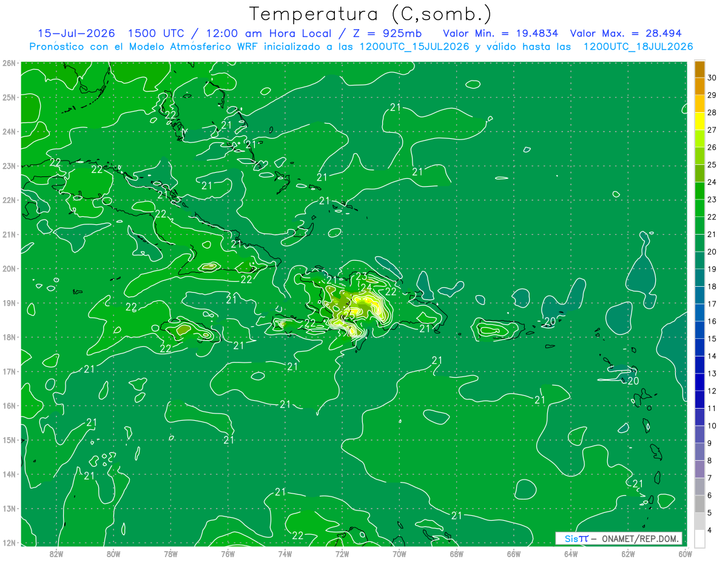Click the '80W' longitude axis label

click(x=113, y=554)
